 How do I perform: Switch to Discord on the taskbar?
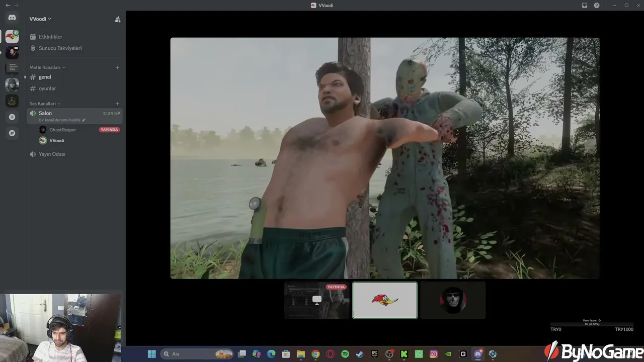[x=478, y=354]
